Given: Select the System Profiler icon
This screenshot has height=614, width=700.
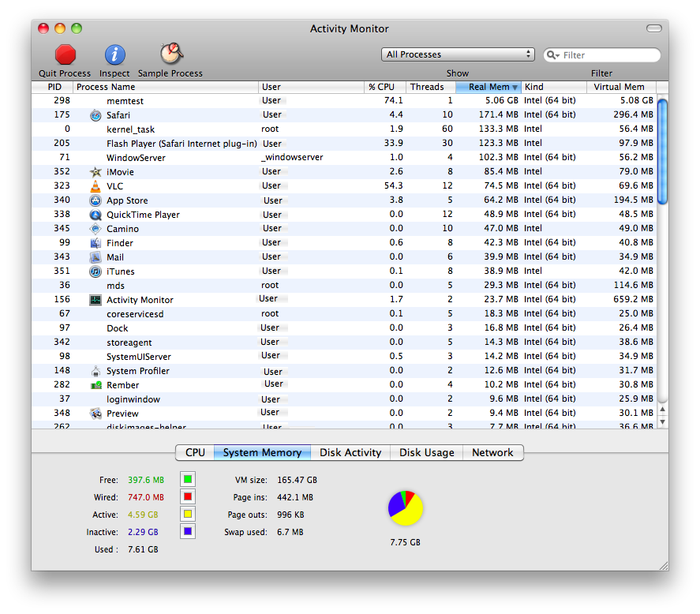Looking at the screenshot, I should [x=95, y=371].
